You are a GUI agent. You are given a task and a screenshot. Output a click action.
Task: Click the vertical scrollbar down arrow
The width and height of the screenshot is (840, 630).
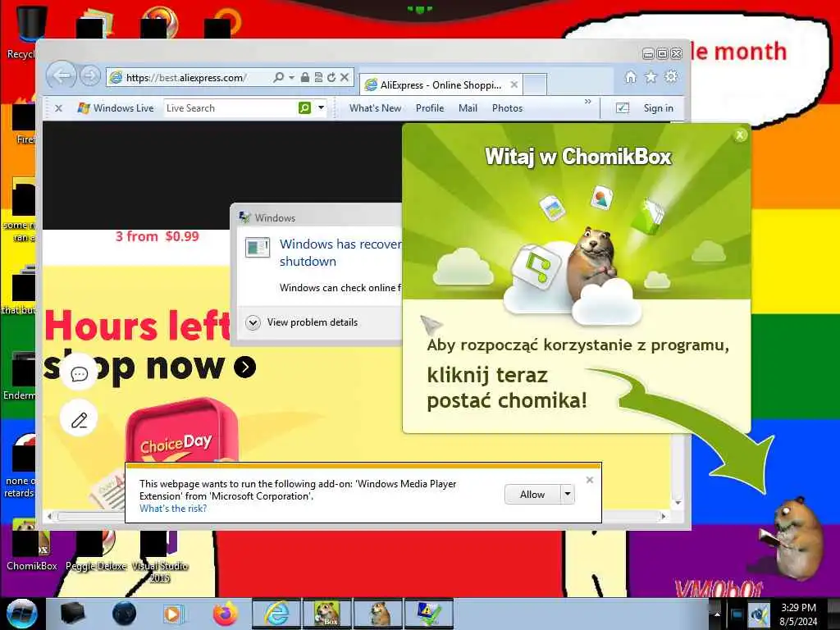[x=678, y=503]
